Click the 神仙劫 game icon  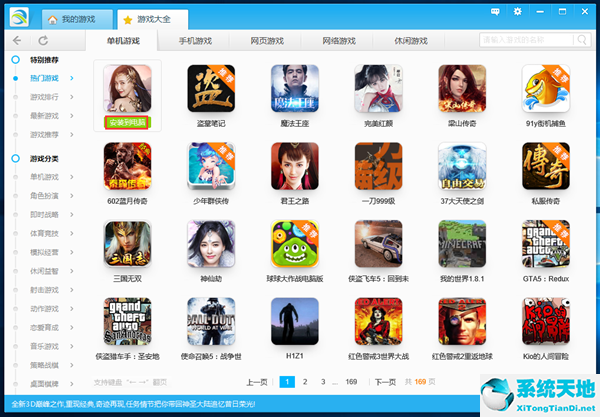211,244
